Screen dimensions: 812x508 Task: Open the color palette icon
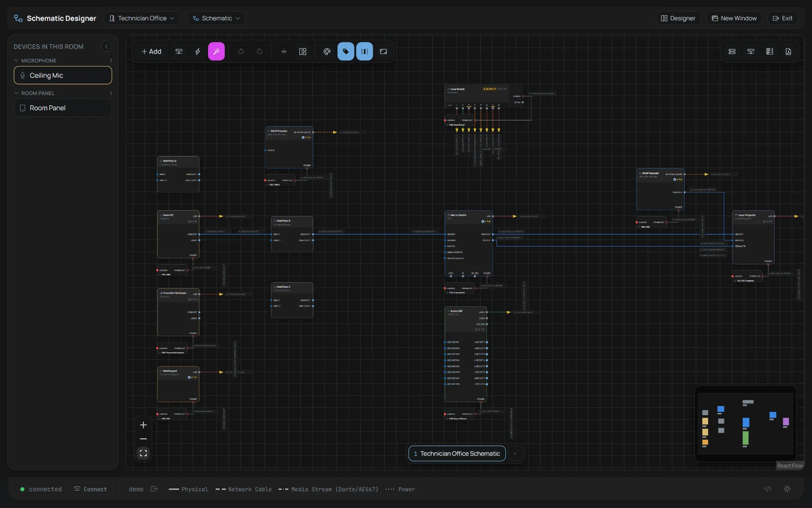[327, 52]
